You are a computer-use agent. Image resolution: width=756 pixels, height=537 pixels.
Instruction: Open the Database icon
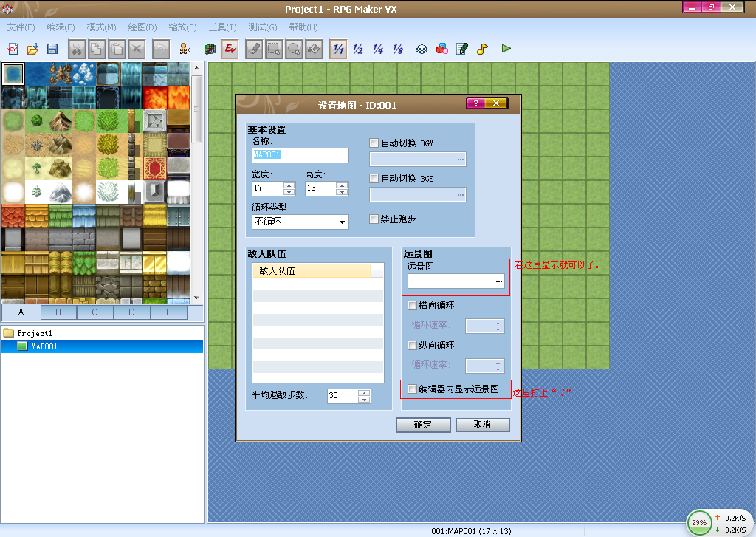coord(422,49)
